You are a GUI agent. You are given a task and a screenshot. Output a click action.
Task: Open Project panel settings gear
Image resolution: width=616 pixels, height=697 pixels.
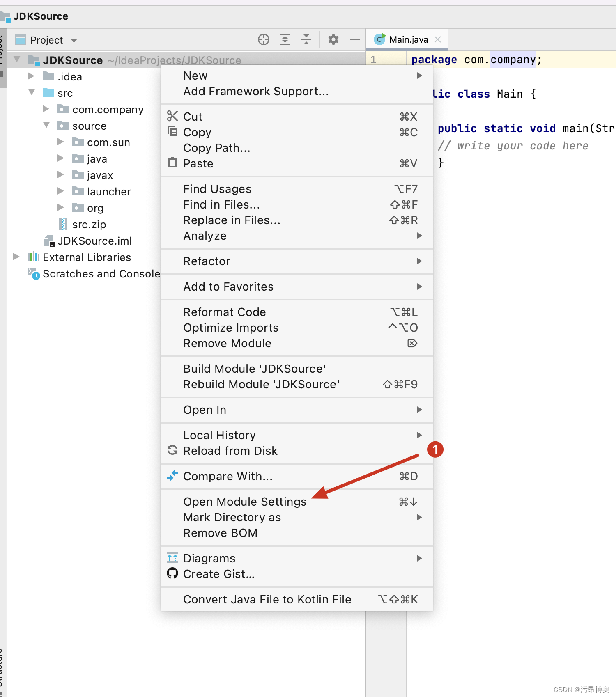click(333, 39)
